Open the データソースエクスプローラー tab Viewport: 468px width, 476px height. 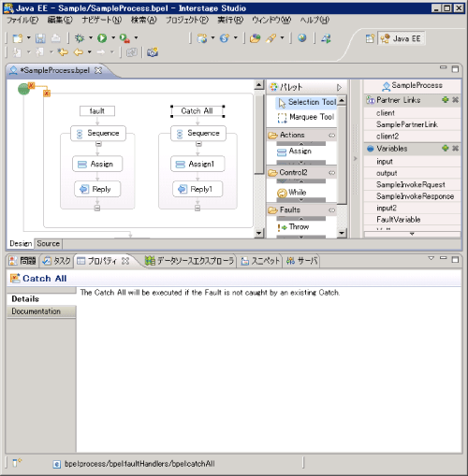click(x=189, y=261)
